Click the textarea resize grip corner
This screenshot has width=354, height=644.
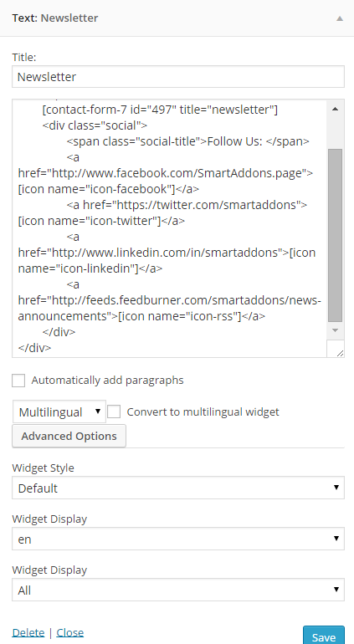click(340, 352)
